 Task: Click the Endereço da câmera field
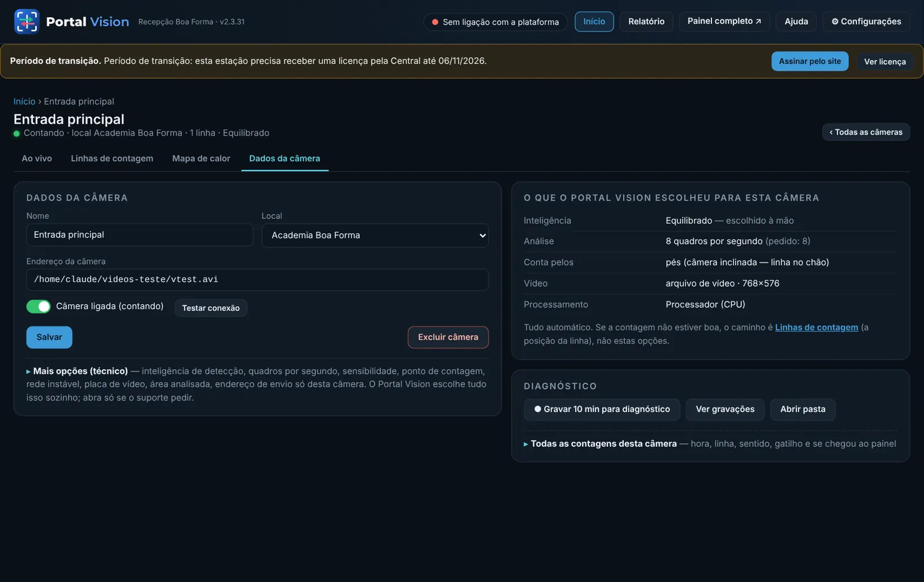pyautogui.click(x=258, y=280)
